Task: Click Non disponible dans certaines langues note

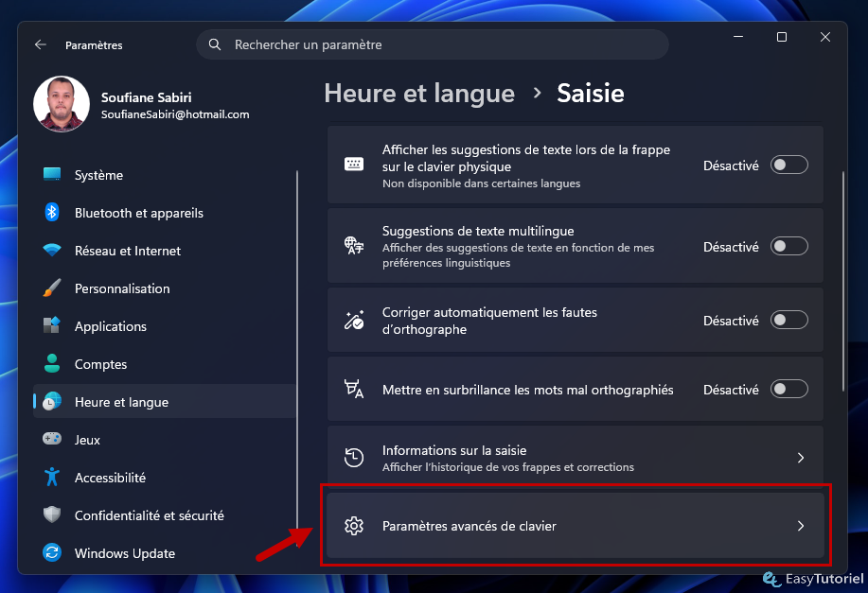Action: pyautogui.click(x=481, y=183)
